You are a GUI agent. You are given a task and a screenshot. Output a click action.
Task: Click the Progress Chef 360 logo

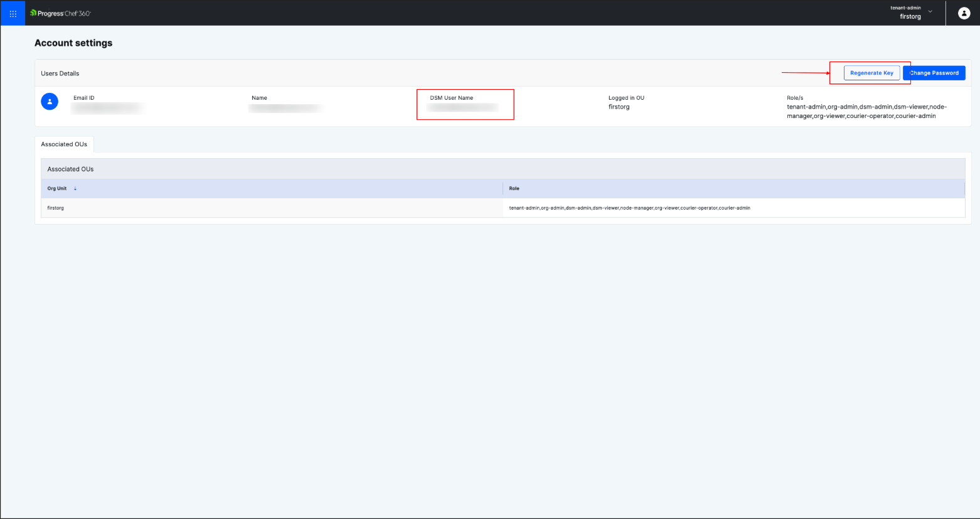click(61, 13)
